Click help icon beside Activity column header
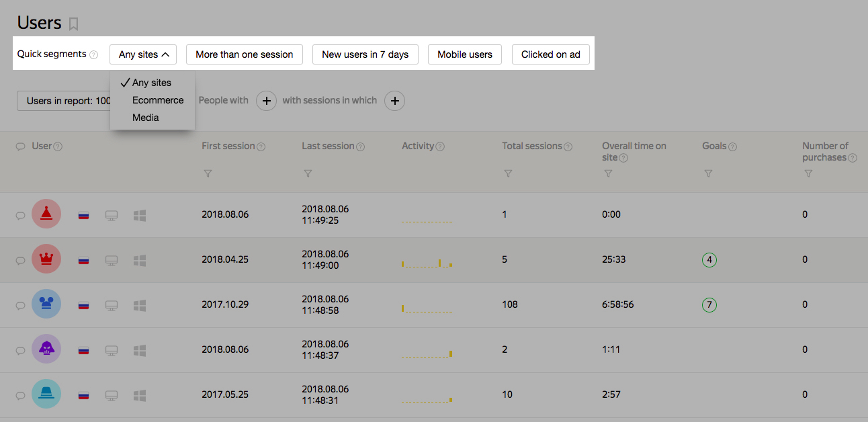The image size is (868, 422). (x=440, y=146)
